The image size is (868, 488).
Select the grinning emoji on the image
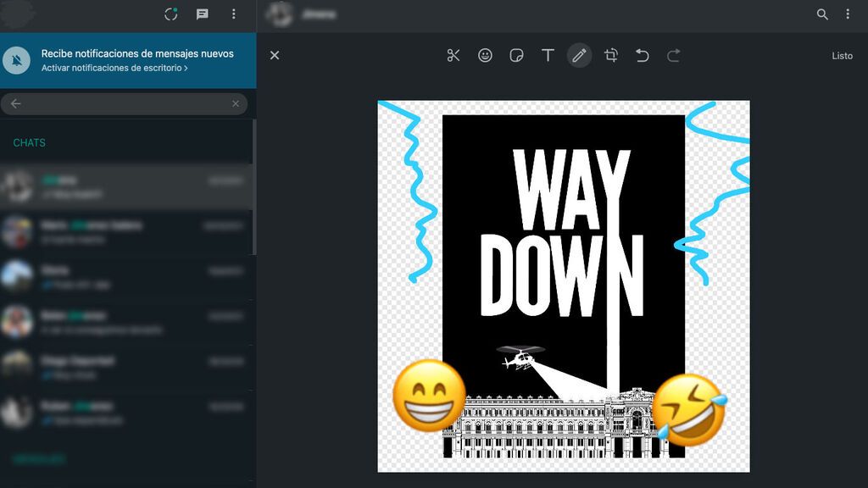(429, 396)
